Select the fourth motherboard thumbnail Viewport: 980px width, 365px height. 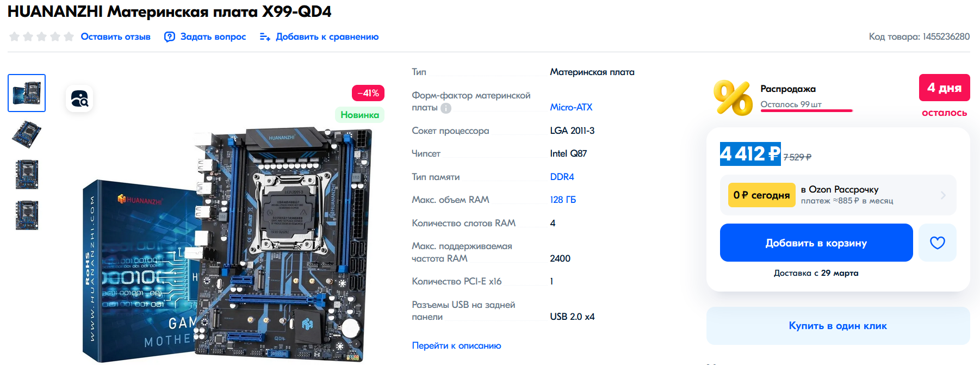[x=27, y=215]
